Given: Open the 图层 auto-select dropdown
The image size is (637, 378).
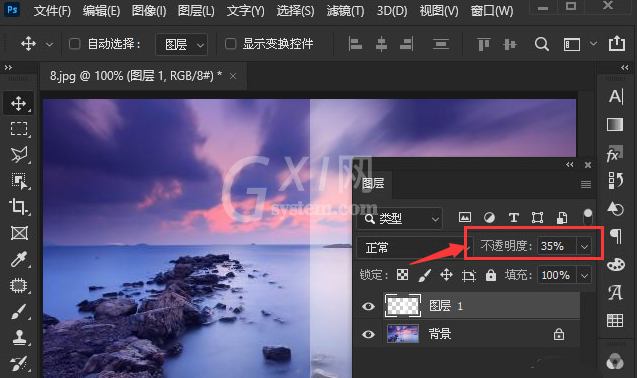Looking at the screenshot, I should click(x=182, y=44).
